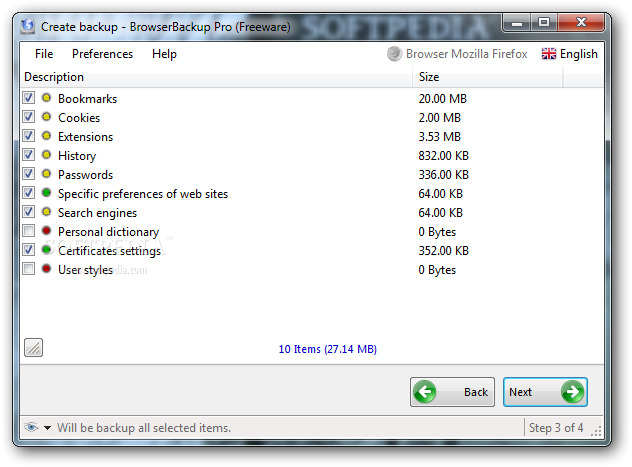Uncheck the Passwords checkbox

coord(28,174)
